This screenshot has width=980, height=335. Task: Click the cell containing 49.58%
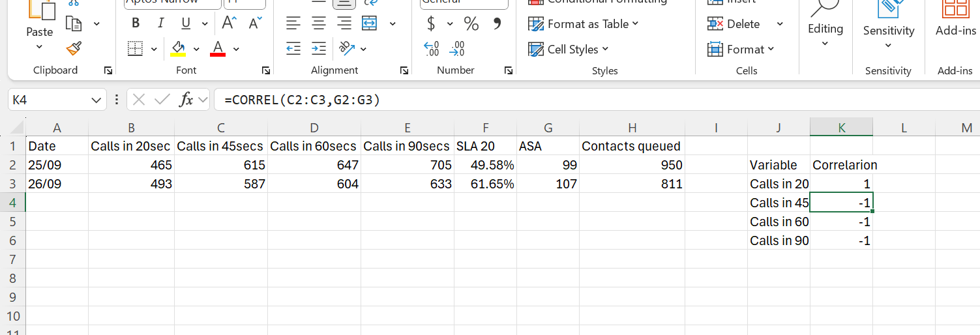click(485, 165)
